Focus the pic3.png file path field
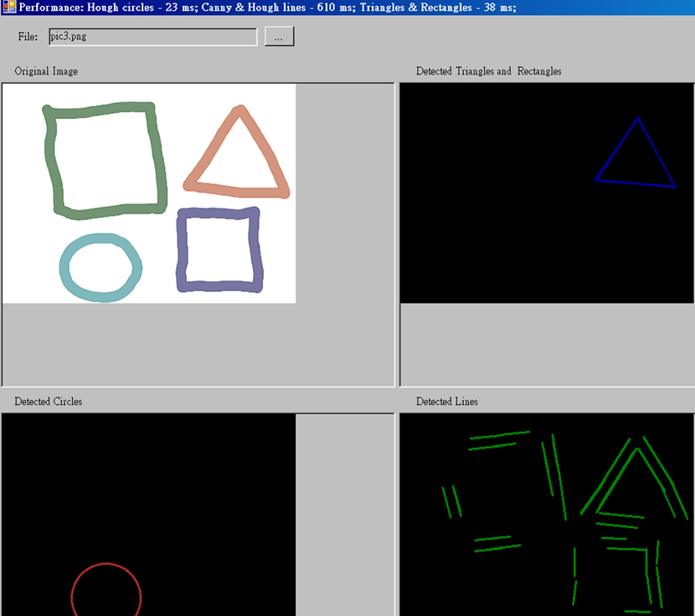 click(x=152, y=37)
